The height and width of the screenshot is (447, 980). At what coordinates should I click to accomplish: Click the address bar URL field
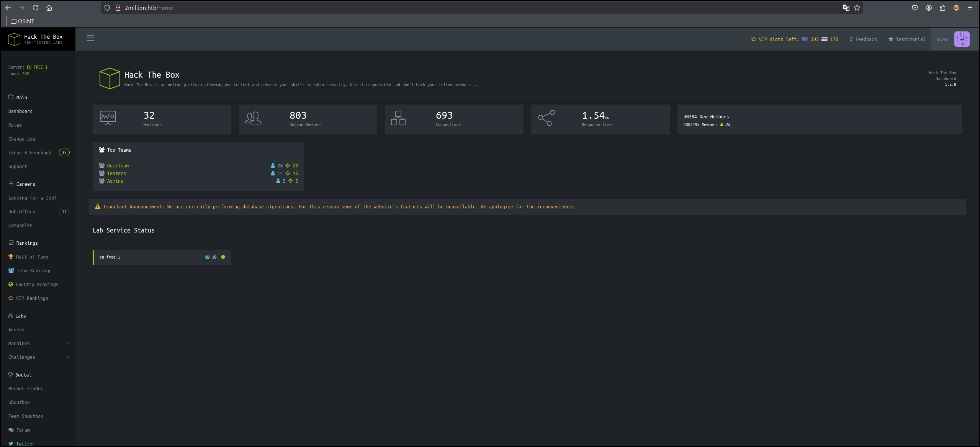point(481,8)
